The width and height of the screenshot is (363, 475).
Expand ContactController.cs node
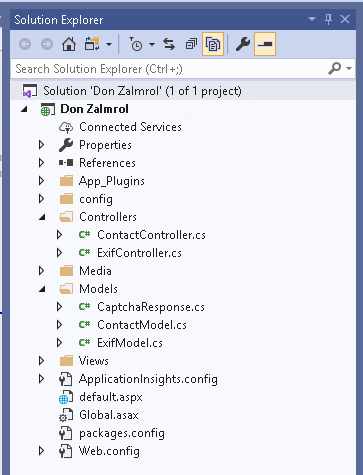click(60, 235)
